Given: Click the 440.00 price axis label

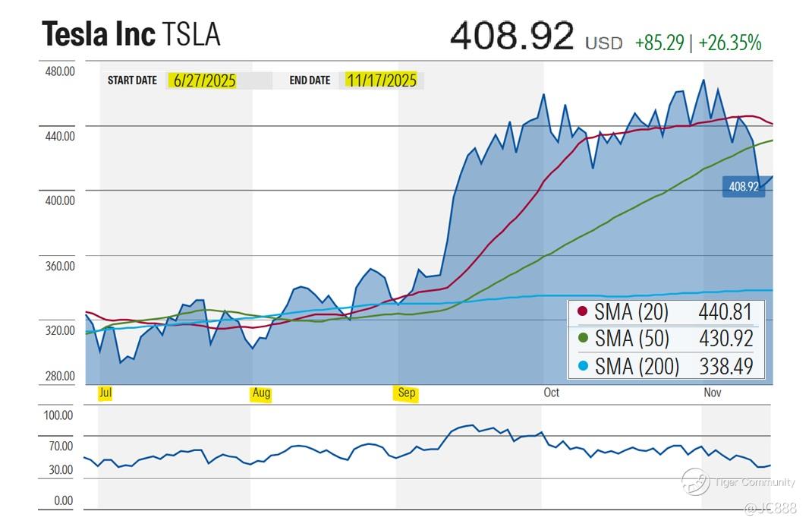Looking at the screenshot, I should click(60, 136).
